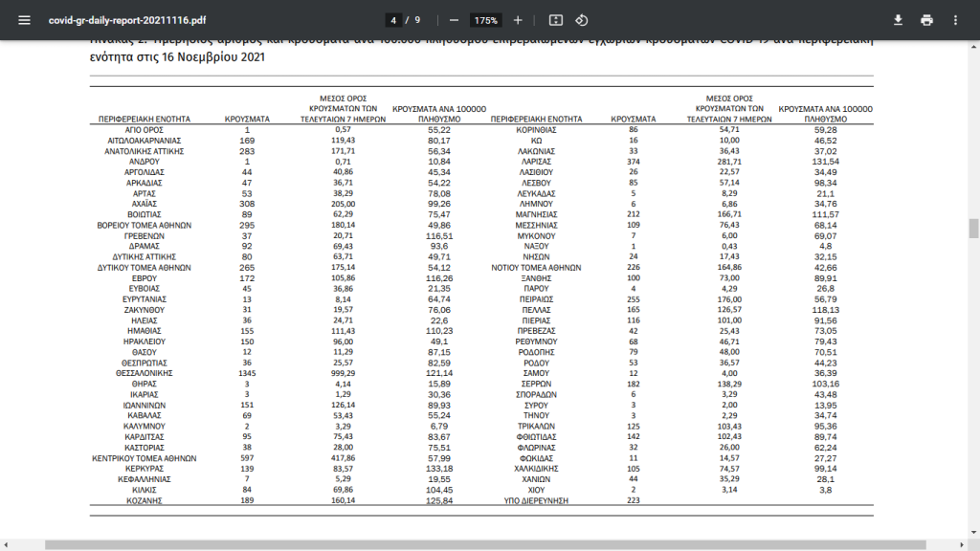Select the value 999,29 for Thessaloniki
This screenshot has width=980, height=551.
pyautogui.click(x=344, y=373)
